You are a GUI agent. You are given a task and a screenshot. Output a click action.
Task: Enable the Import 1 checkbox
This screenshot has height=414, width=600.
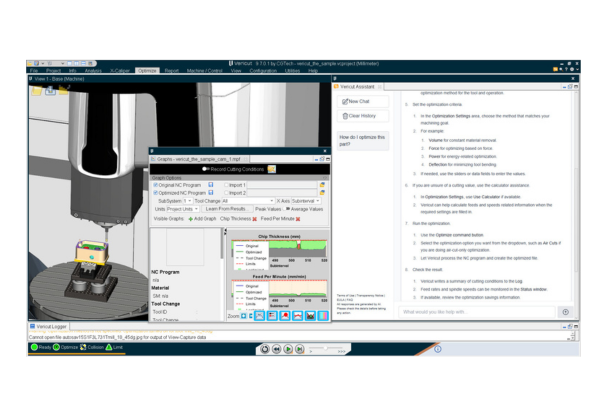click(x=226, y=185)
